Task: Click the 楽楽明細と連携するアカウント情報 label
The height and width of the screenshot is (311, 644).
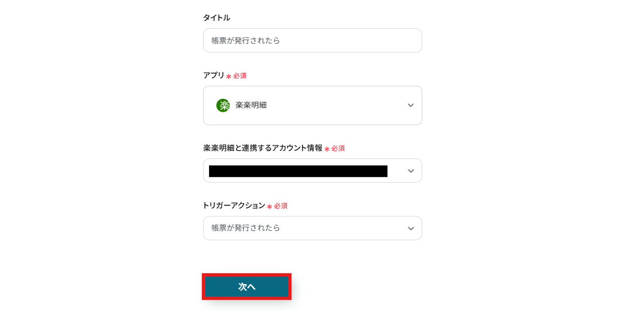Action: 262,148
